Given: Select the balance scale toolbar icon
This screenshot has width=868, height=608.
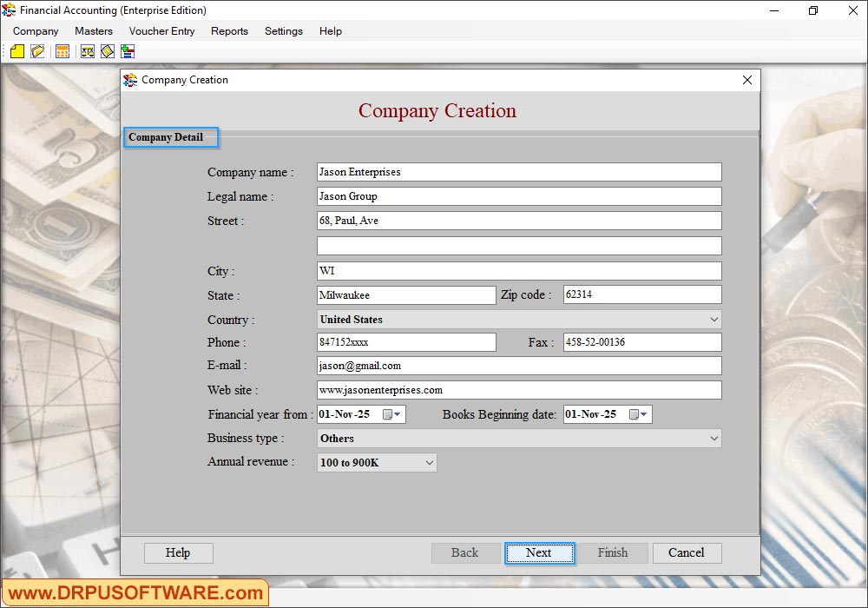Looking at the screenshot, I should (87, 51).
